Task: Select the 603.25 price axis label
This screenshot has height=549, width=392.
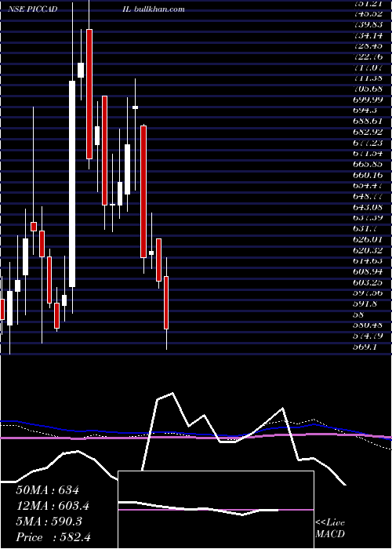Action: tap(368, 282)
